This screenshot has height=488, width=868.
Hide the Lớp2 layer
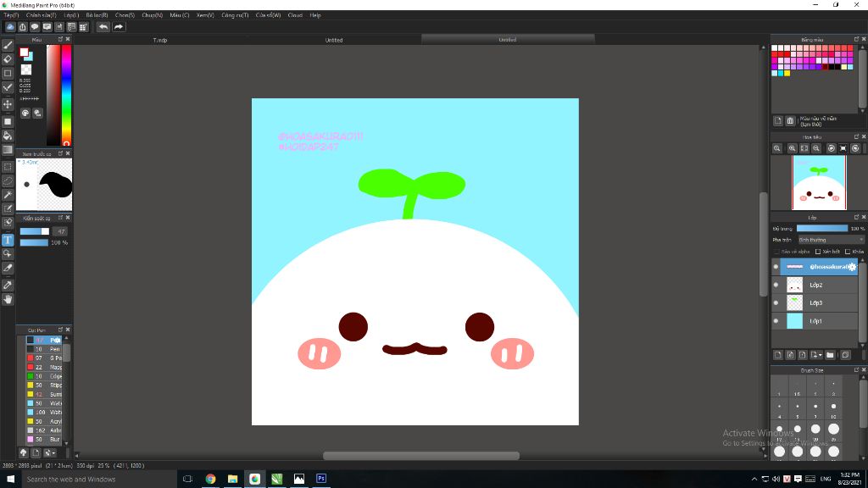click(x=776, y=285)
